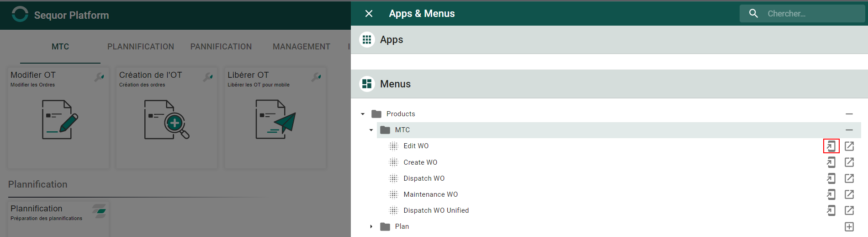Click the Create WO drag handle icon
Image resolution: width=868 pixels, height=237 pixels.
pyautogui.click(x=393, y=162)
